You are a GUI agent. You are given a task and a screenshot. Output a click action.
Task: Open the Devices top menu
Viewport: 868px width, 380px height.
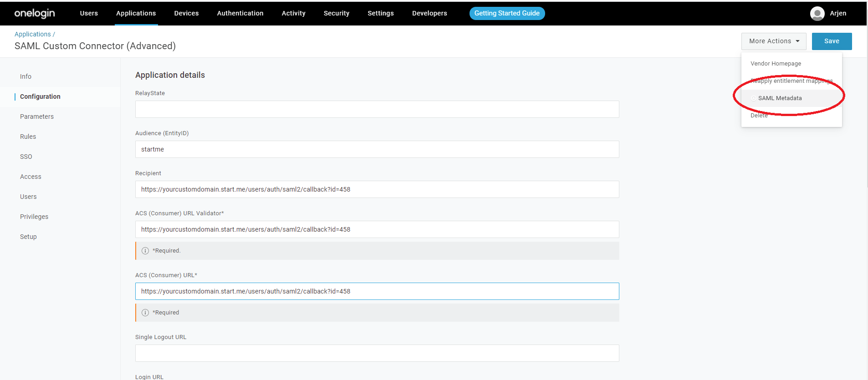pyautogui.click(x=186, y=13)
